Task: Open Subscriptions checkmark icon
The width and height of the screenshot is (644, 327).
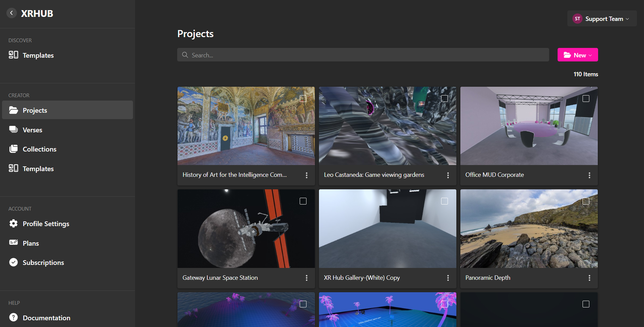Action: (x=14, y=262)
